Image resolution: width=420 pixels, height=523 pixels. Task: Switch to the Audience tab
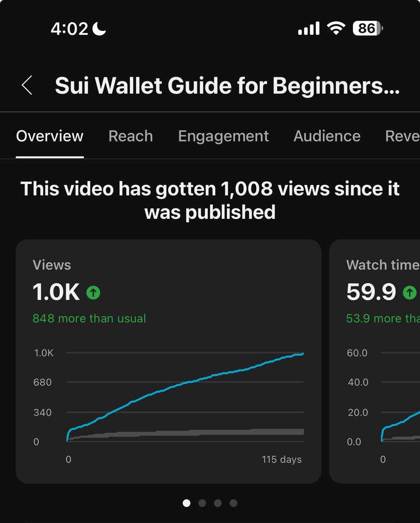tap(327, 136)
